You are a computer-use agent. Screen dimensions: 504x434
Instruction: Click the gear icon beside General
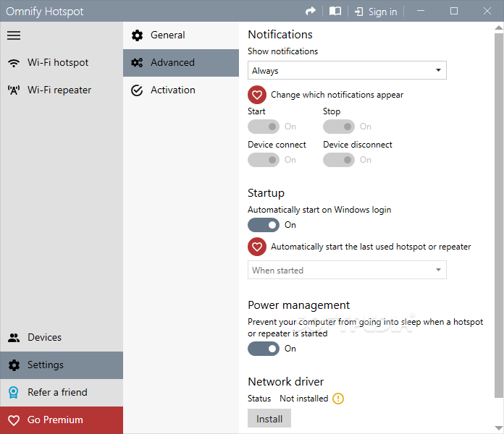pyautogui.click(x=138, y=35)
